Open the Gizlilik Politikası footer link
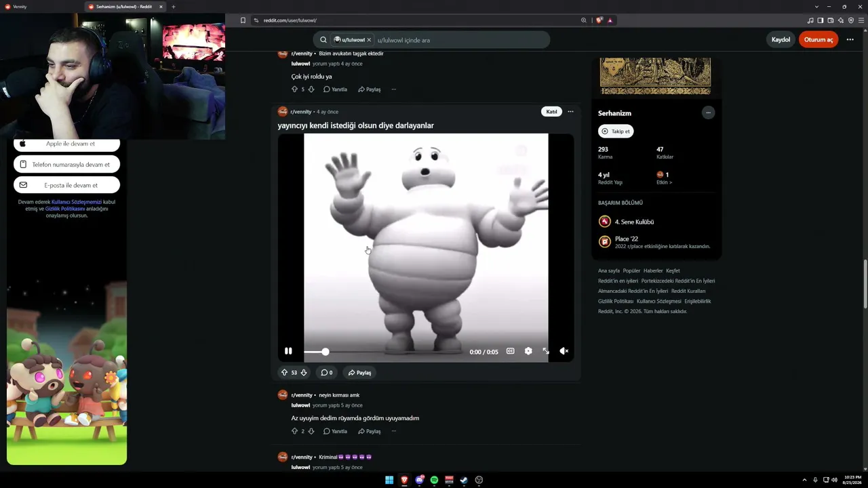The image size is (868, 488). click(616, 302)
